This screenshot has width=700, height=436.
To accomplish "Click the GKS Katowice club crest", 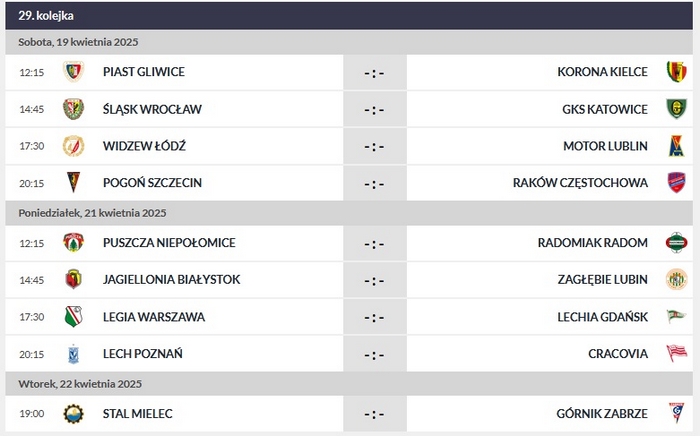I will (676, 109).
